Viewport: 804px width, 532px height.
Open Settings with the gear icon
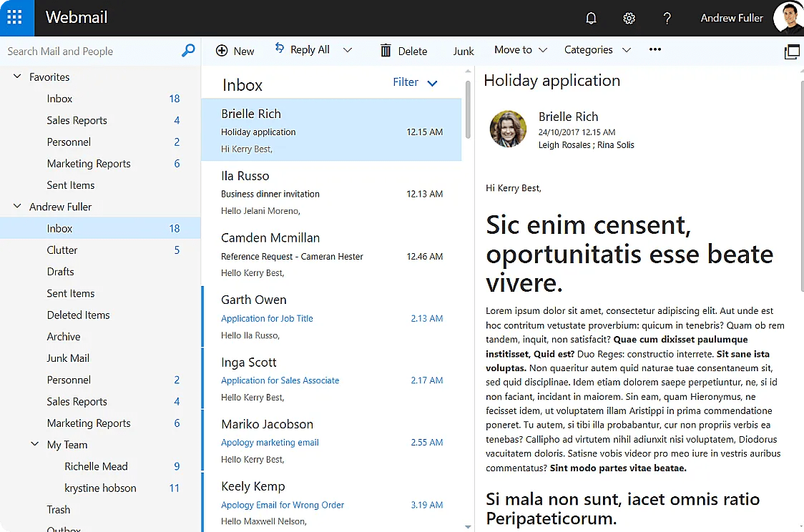pyautogui.click(x=629, y=18)
